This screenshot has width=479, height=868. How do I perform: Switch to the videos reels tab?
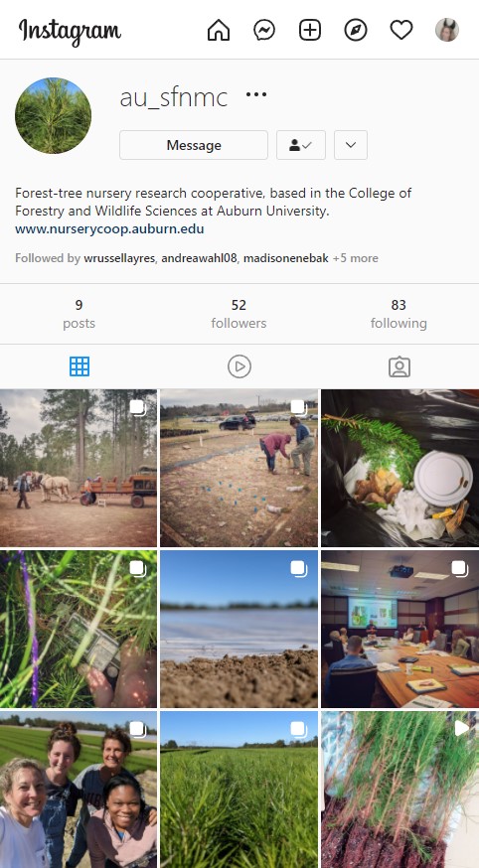[x=239, y=366]
